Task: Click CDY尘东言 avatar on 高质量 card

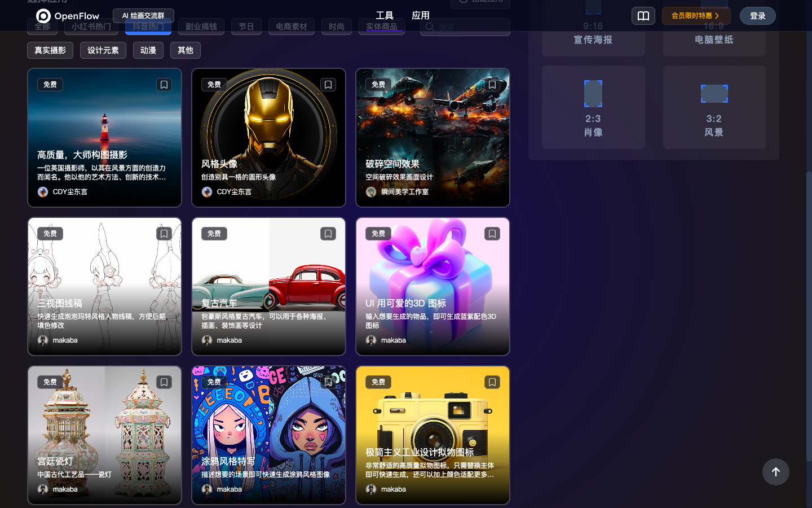Action: [x=43, y=192]
